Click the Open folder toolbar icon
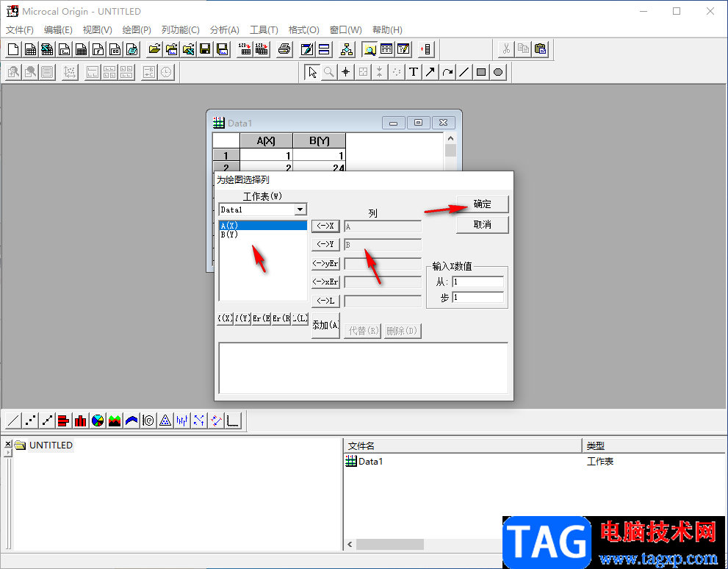Image resolution: width=728 pixels, height=569 pixels. [154, 49]
